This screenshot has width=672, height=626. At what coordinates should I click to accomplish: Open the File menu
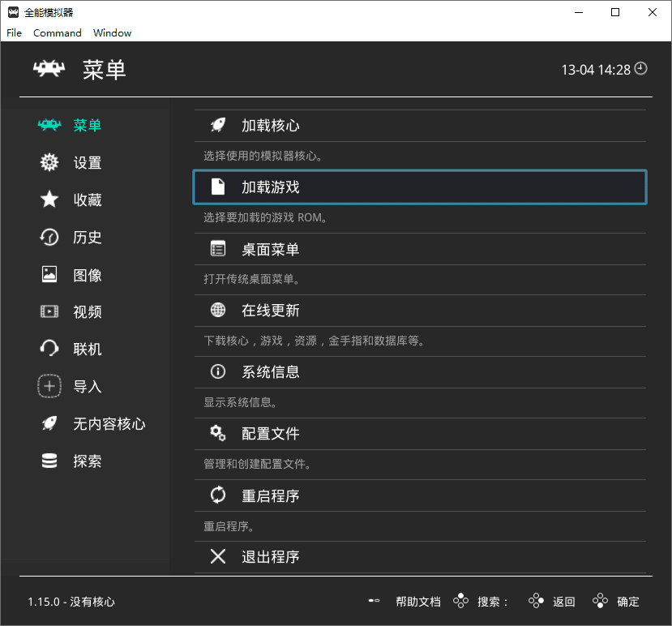14,33
